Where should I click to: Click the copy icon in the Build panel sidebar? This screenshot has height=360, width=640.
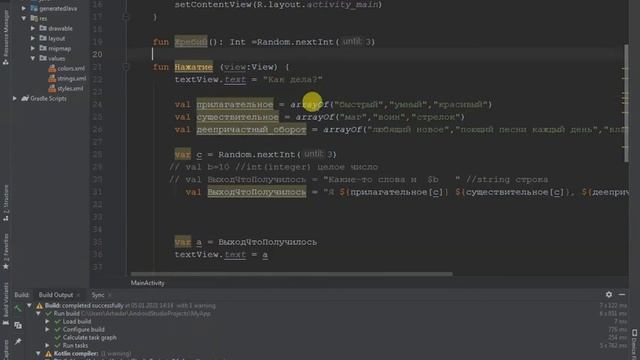(18, 325)
